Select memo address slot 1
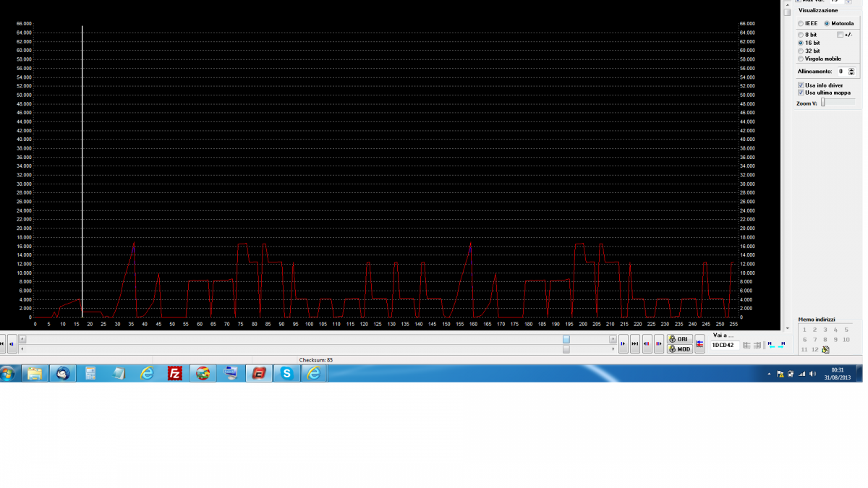This screenshot has height=488, width=868. coord(804,330)
